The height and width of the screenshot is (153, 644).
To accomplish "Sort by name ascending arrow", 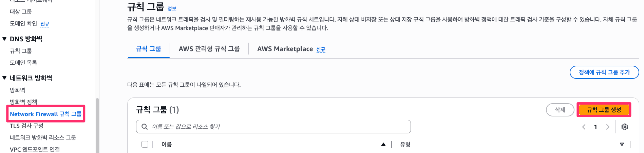I will coord(383,145).
